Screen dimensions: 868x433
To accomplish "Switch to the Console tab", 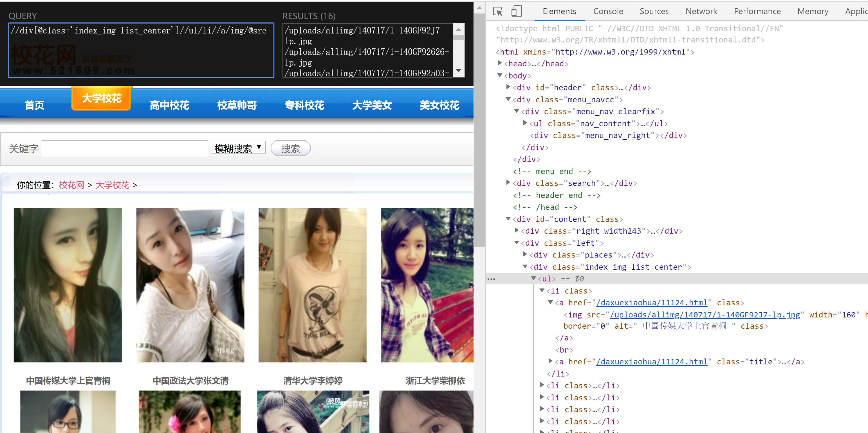I will [x=608, y=12].
